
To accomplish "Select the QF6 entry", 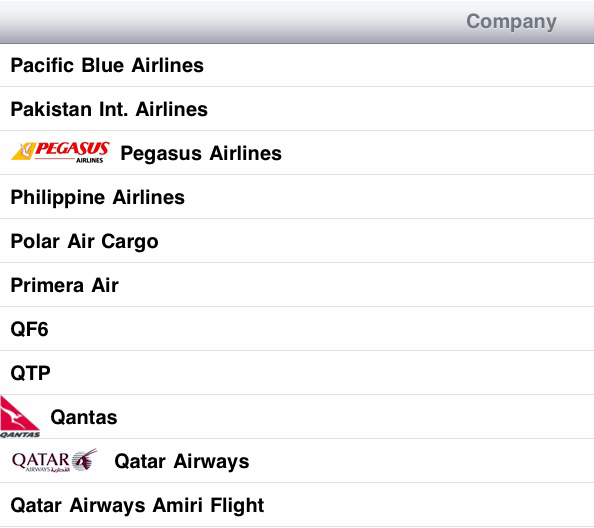I will [297, 329].
